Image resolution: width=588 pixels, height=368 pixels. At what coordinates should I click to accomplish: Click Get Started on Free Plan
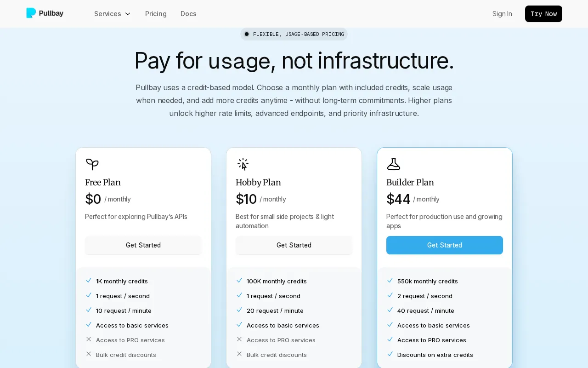pyautogui.click(x=143, y=245)
